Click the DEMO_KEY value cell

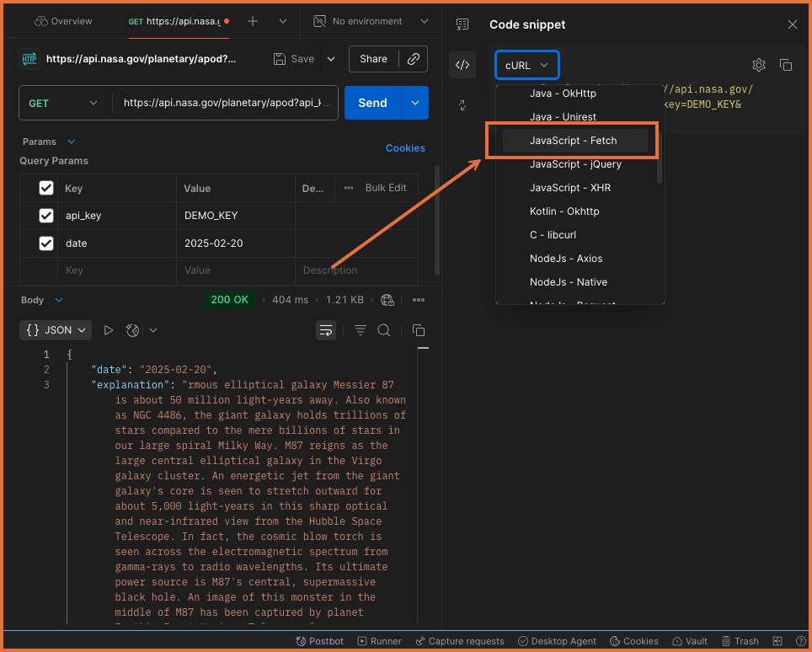pos(236,216)
